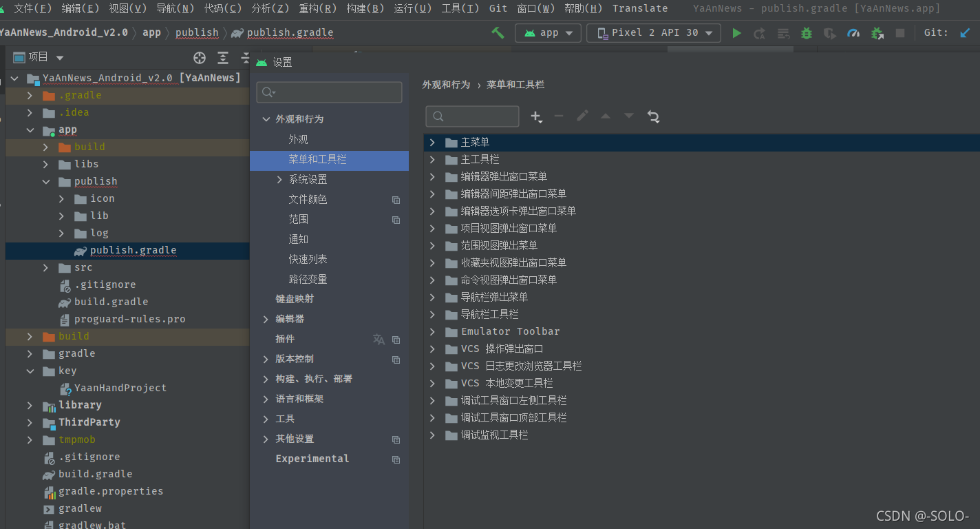Select build.gradle under app folder

[x=111, y=302]
